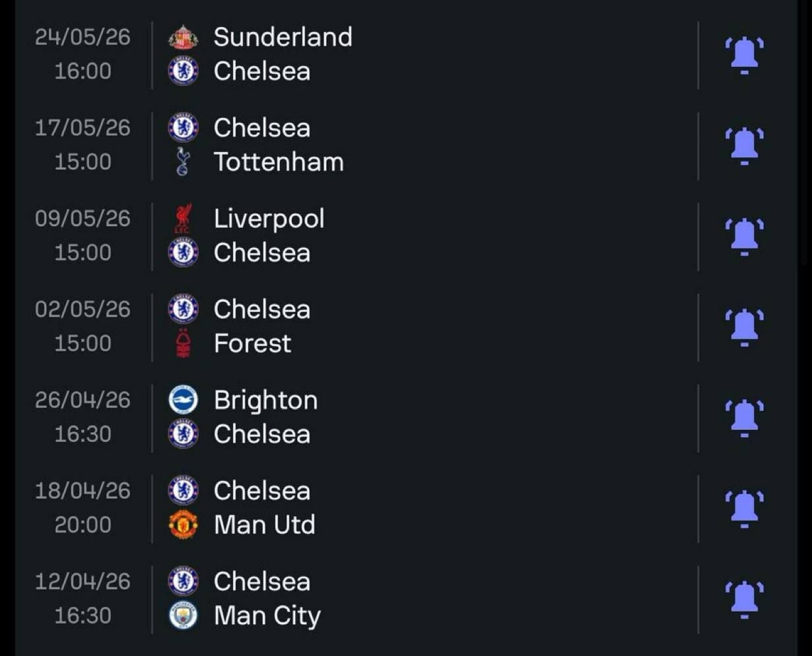Click the Sunderland club crest
Viewport: 812px width, 656px height.
pyautogui.click(x=183, y=37)
